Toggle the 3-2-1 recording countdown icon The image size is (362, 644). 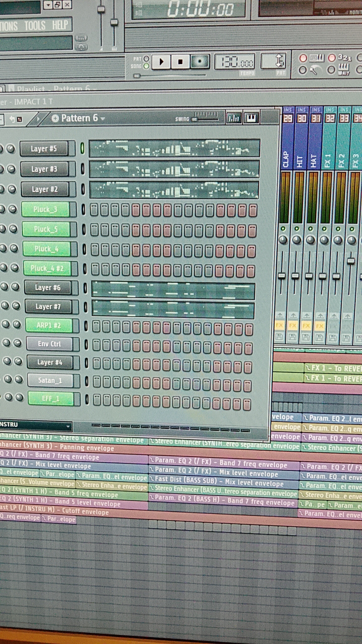[x=345, y=58]
